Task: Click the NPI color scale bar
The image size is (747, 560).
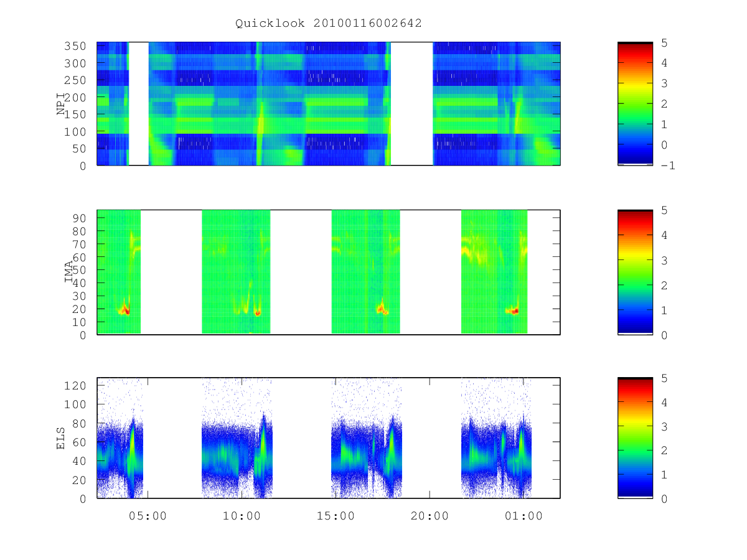Action: 635,103
